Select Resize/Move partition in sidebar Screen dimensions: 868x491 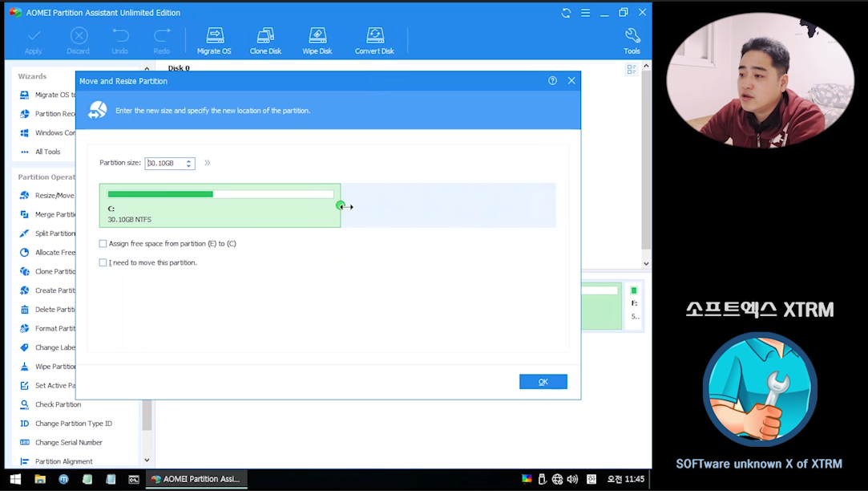pyautogui.click(x=46, y=196)
